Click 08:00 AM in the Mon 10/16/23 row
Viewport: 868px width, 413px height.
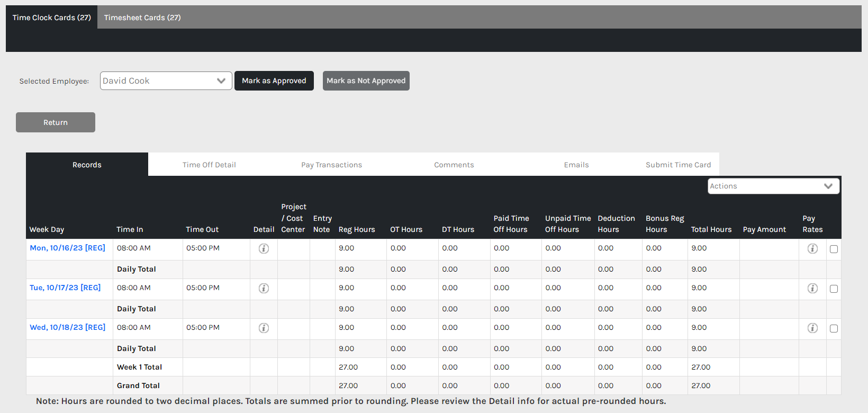(x=134, y=248)
